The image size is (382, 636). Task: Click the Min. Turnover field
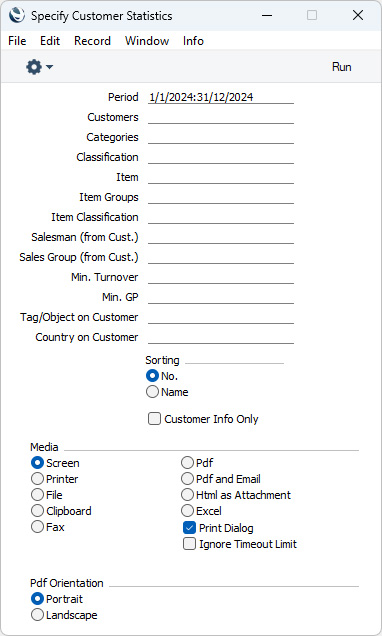(221, 277)
